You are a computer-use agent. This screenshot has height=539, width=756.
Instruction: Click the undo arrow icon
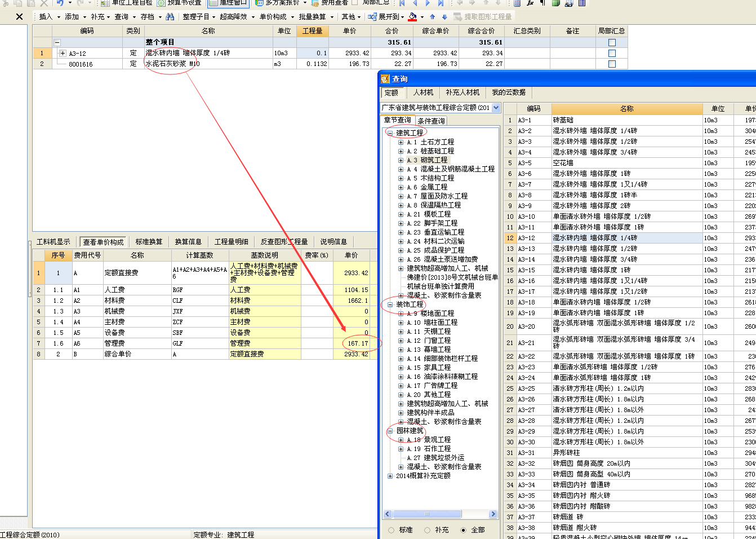click(x=60, y=3)
